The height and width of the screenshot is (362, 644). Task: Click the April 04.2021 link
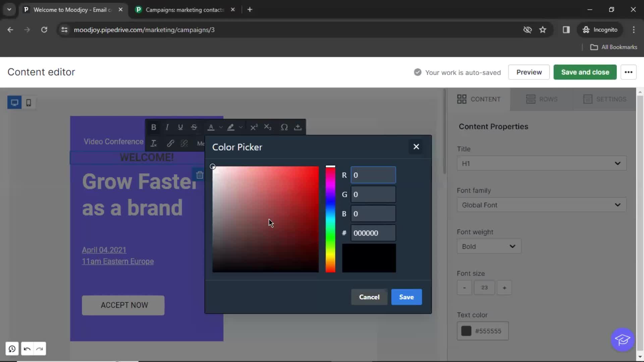tap(104, 250)
